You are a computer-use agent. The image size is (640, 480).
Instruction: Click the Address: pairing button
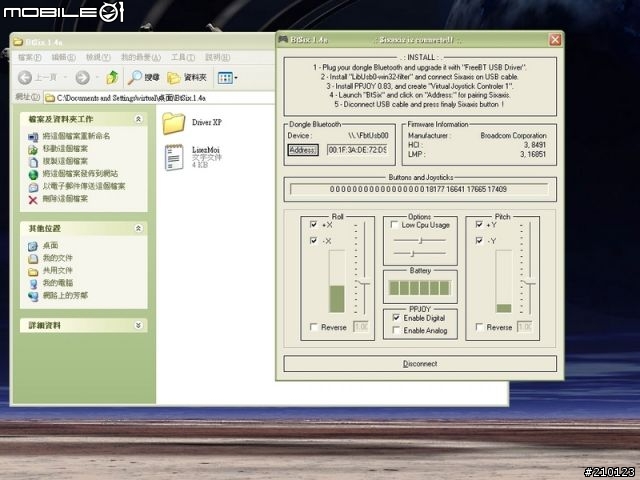(303, 150)
